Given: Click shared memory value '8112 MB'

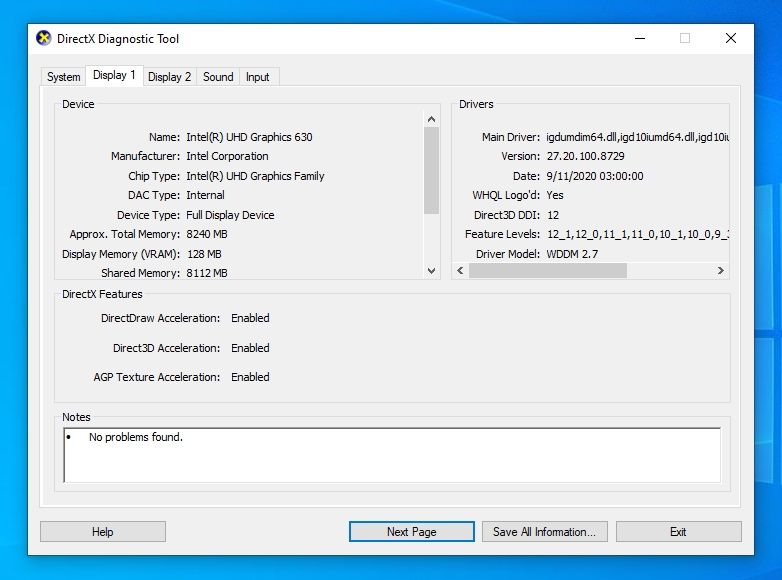Looking at the screenshot, I should tap(207, 273).
